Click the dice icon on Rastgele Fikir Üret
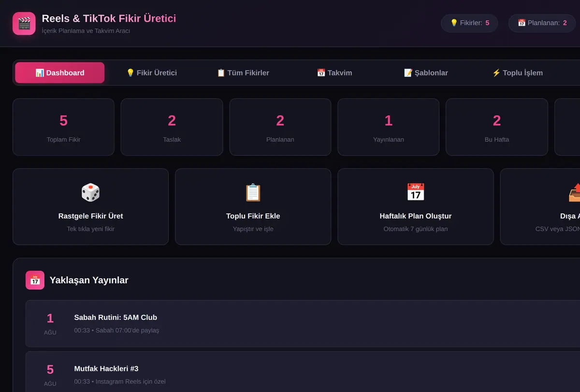This screenshot has width=580, height=392. point(90,192)
